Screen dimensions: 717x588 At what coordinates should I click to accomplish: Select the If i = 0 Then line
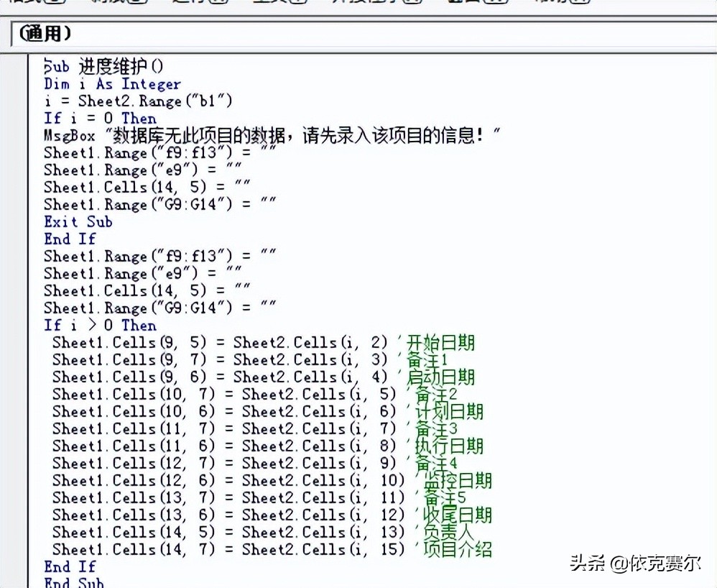coord(100,119)
